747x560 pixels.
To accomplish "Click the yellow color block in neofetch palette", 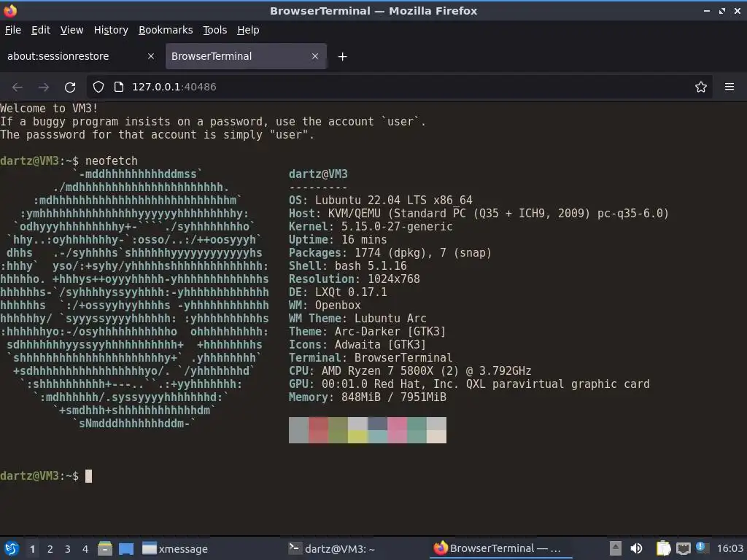I will tap(357, 437).
